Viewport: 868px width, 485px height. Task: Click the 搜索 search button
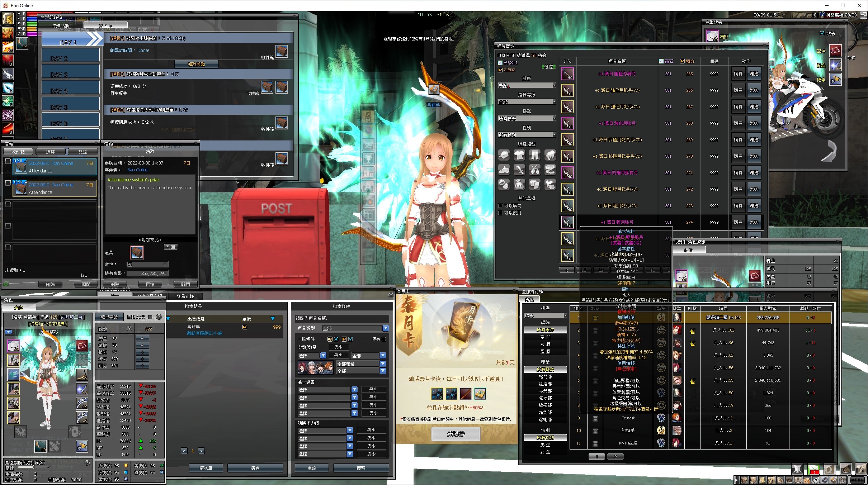coord(361,468)
